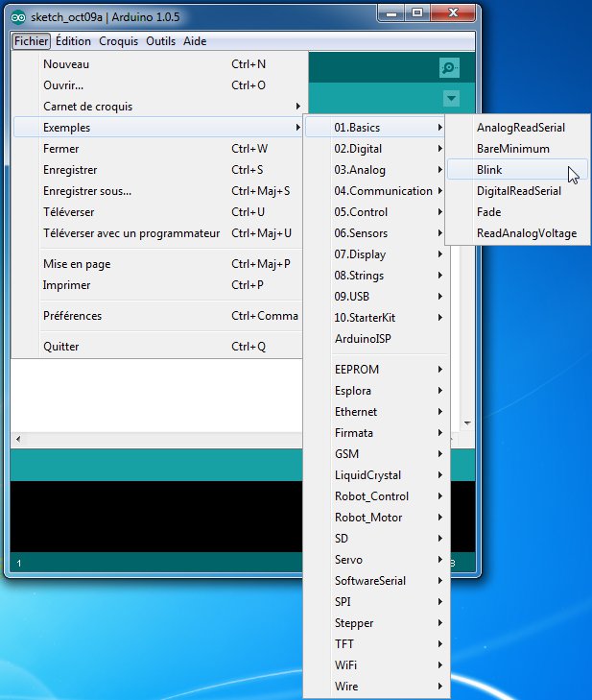This screenshot has height=700, width=592.
Task: Maximize the Arduino window
Action: click(x=416, y=13)
